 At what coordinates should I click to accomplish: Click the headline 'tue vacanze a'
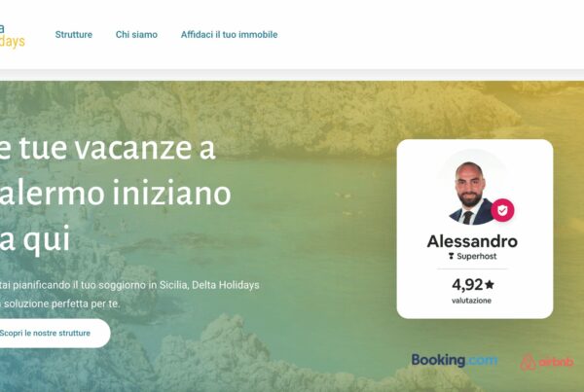point(117,149)
